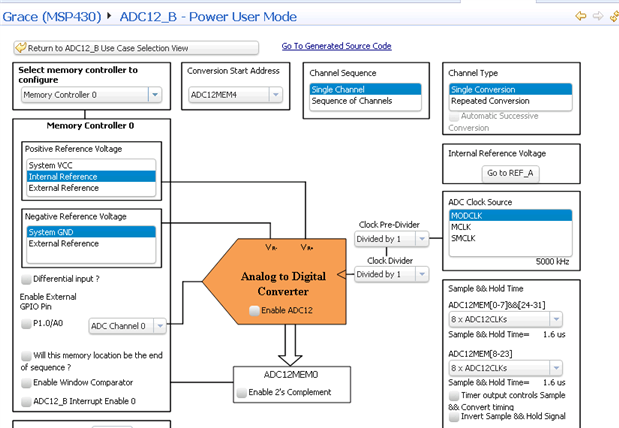Click the Grace (MSP430) breadcrumb
This screenshot has width=619, height=428.
[52, 17]
